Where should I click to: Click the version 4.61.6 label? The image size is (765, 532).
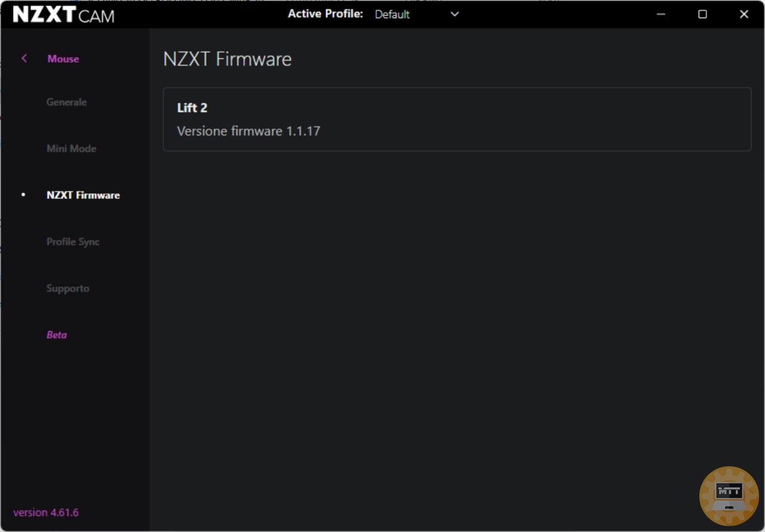pyautogui.click(x=46, y=512)
